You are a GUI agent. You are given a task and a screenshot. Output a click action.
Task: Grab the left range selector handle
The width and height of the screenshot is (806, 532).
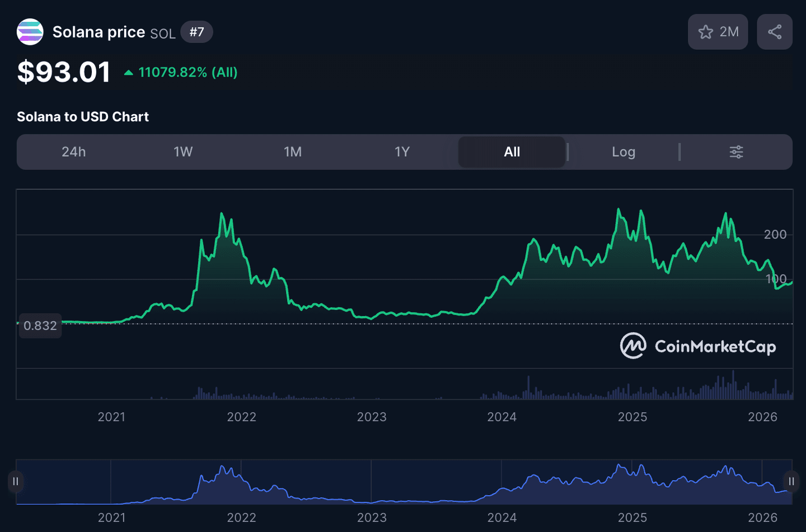[16, 482]
